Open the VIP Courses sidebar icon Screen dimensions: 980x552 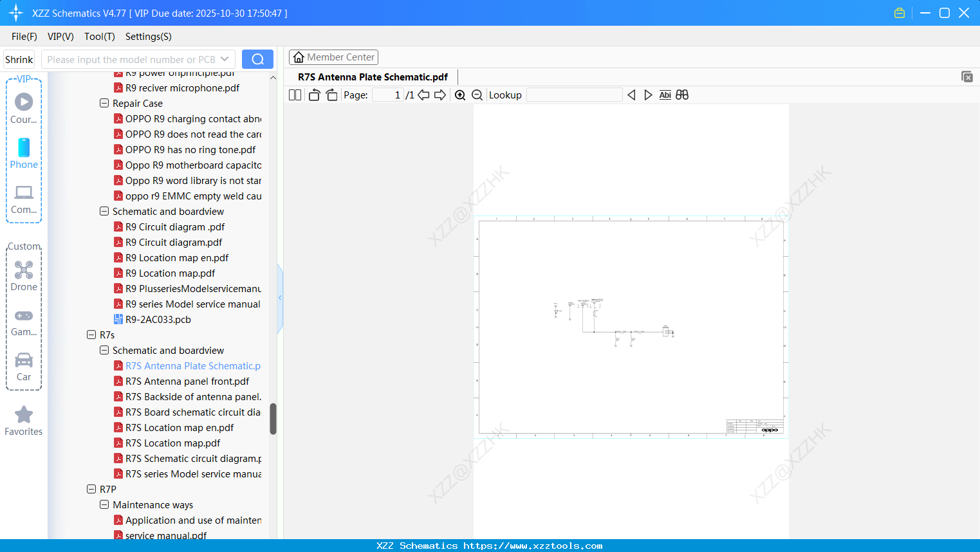pos(24,108)
